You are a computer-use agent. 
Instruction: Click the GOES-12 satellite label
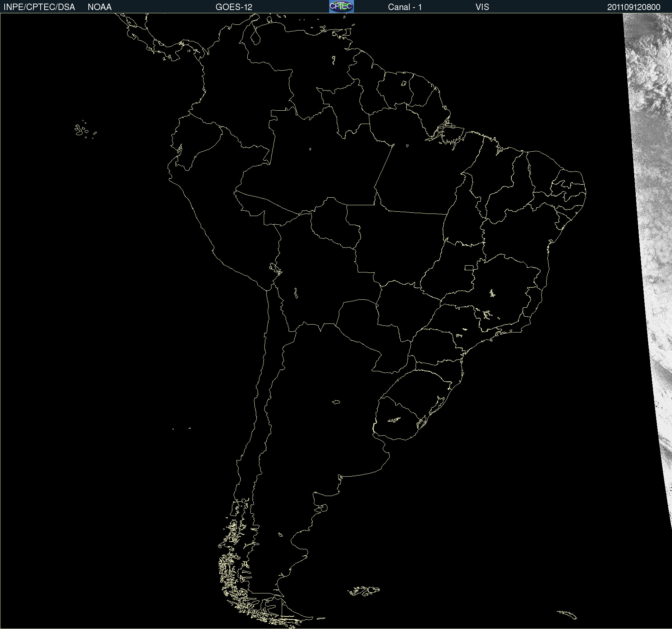pyautogui.click(x=234, y=7)
